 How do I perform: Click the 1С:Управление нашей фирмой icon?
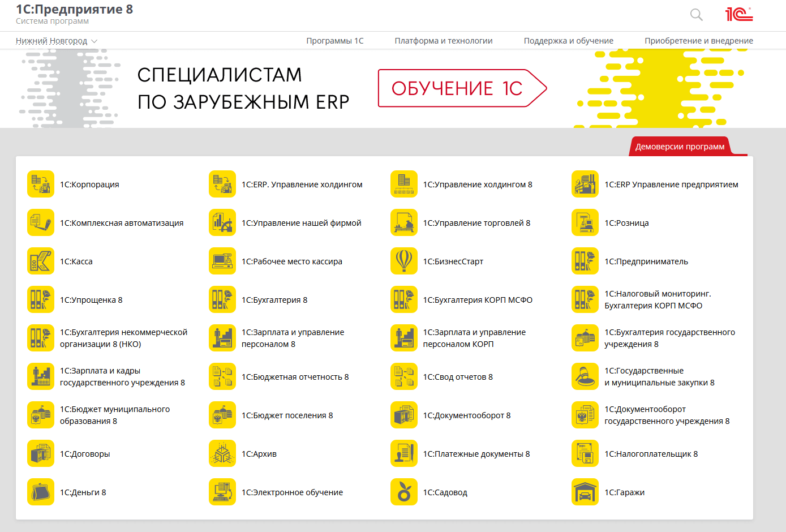tap(222, 223)
